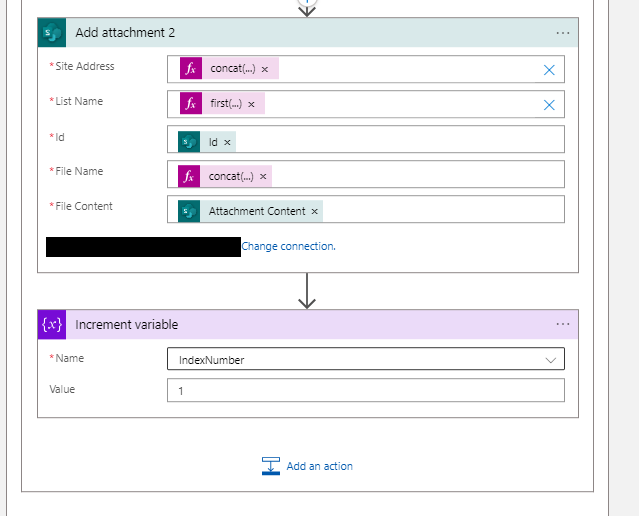Click the Value input field
Image resolution: width=639 pixels, height=516 pixels.
[366, 390]
